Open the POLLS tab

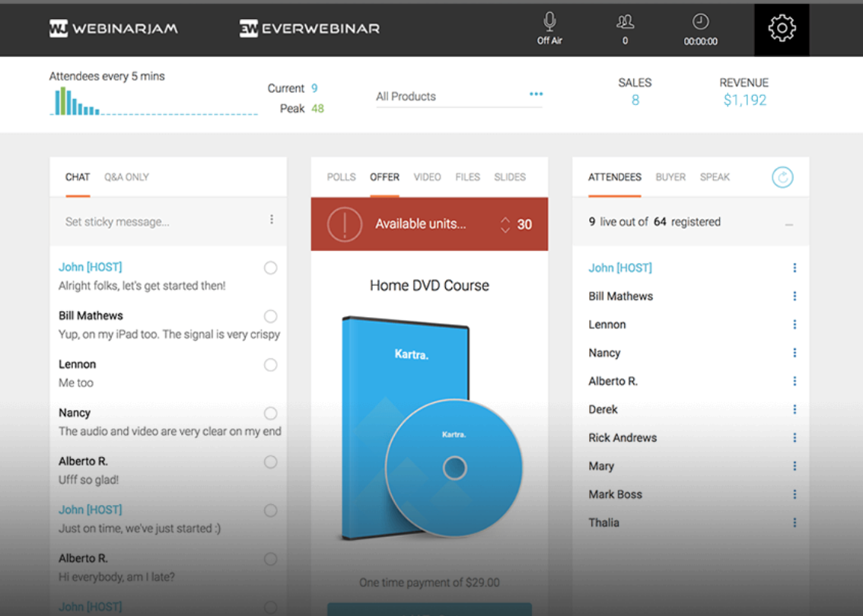point(340,176)
